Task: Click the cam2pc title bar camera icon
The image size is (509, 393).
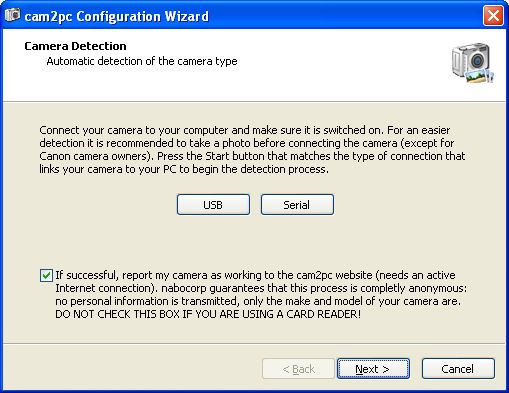Action: pyautogui.click(x=12, y=15)
